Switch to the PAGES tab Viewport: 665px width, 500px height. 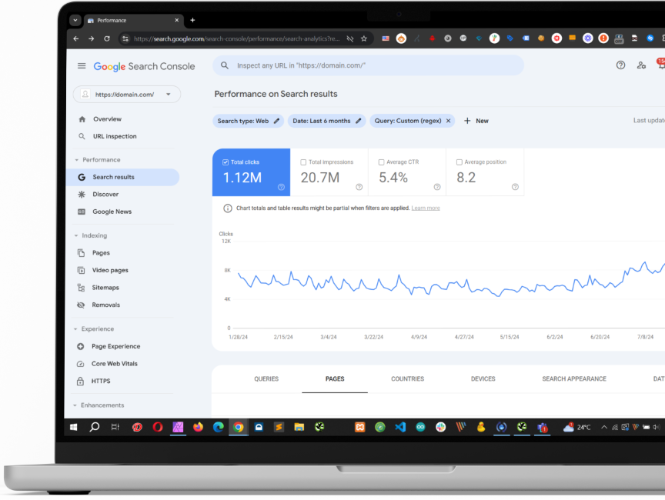(x=335, y=379)
